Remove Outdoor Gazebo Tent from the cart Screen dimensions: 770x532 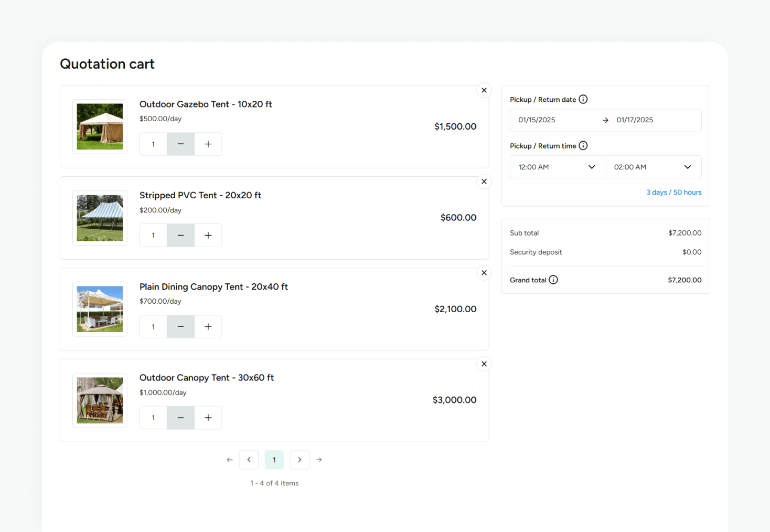[x=484, y=90]
